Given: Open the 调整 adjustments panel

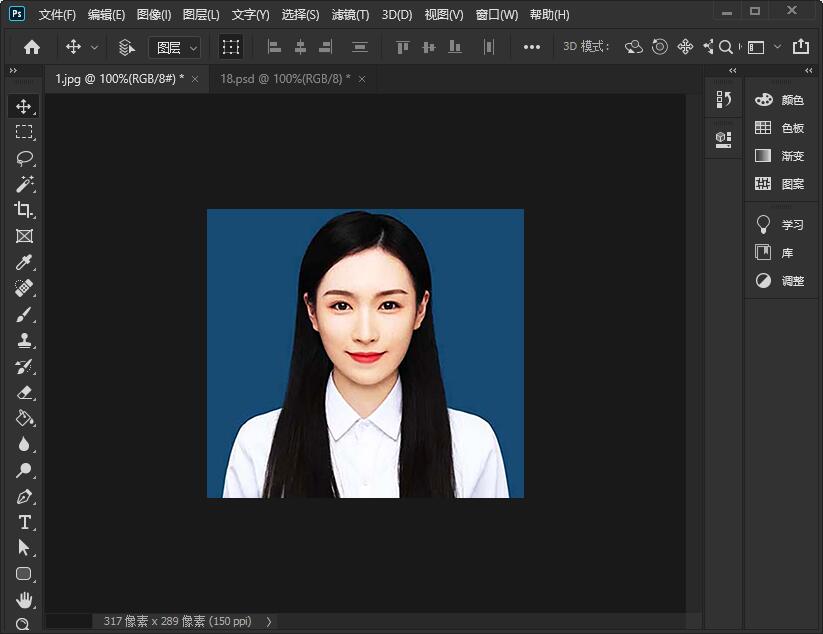Looking at the screenshot, I should point(780,281).
